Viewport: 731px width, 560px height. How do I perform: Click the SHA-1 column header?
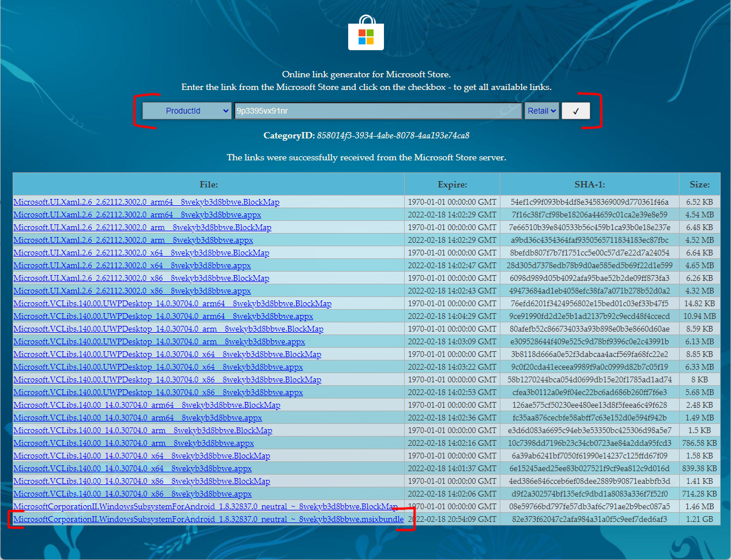pyautogui.click(x=590, y=185)
